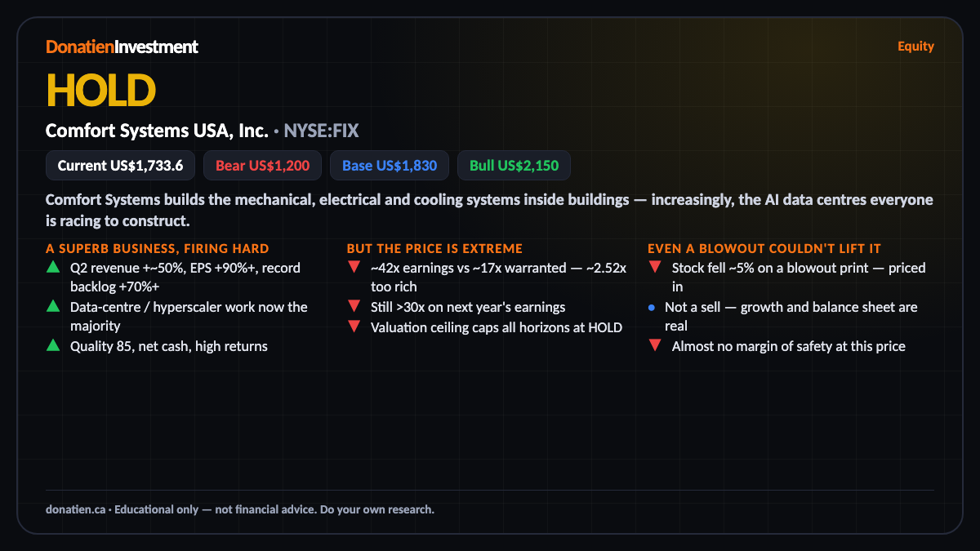Select the Current US$1,733.6 price chip
This screenshot has height=551, width=980.
click(x=120, y=166)
